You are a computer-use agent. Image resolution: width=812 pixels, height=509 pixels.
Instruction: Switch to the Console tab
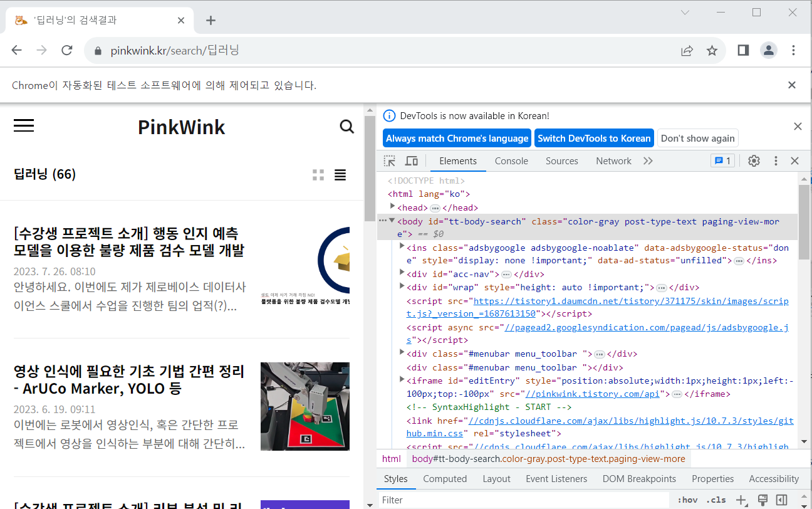click(x=511, y=160)
